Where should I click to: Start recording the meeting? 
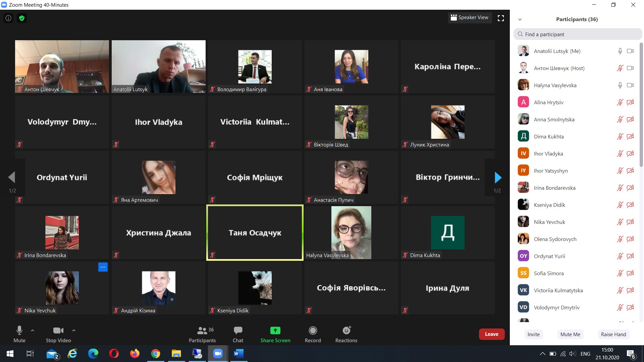pos(313,334)
